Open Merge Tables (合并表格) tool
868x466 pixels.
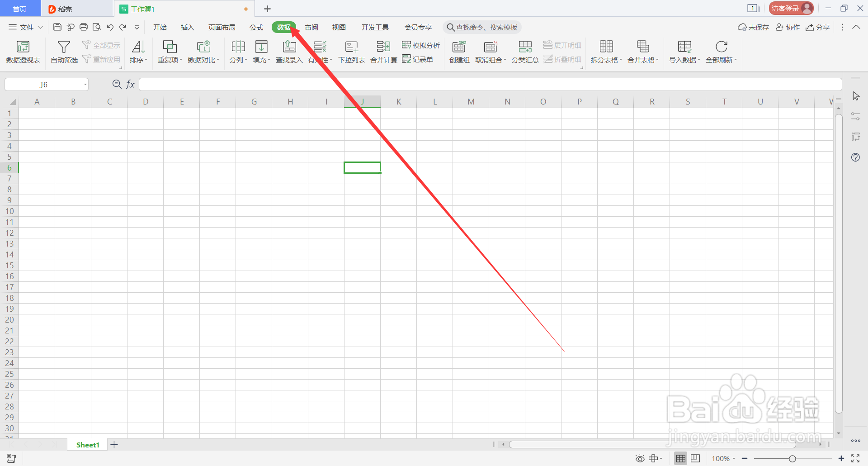[643, 52]
